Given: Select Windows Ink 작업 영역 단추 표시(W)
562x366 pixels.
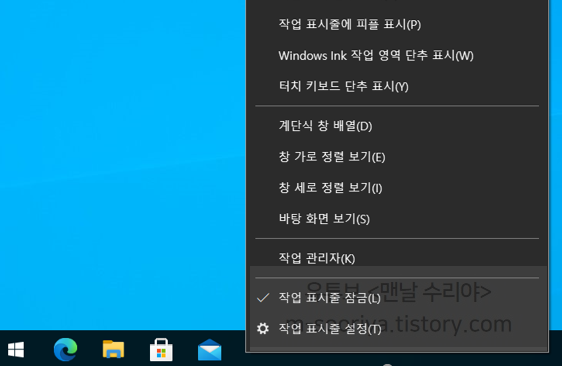Looking at the screenshot, I should (397, 56).
